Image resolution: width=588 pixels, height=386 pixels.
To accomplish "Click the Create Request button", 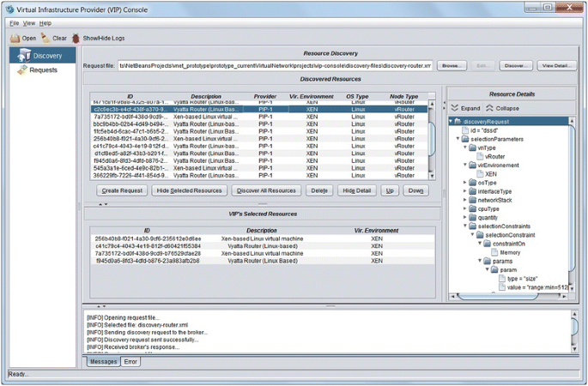I will pyautogui.click(x=122, y=190).
